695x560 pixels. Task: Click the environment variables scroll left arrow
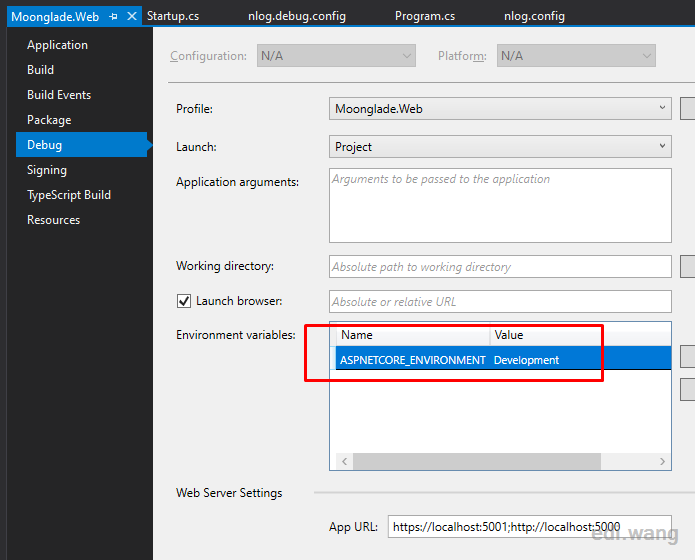[344, 461]
